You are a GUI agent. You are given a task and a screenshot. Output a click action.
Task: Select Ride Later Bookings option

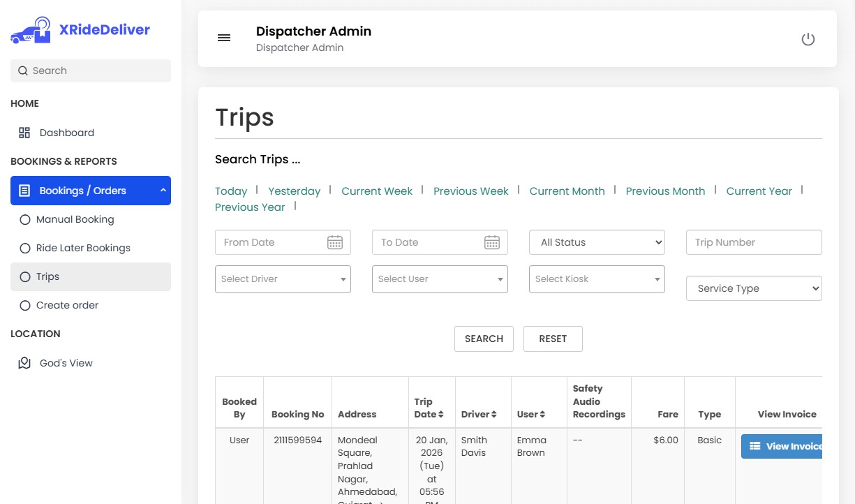coord(83,248)
